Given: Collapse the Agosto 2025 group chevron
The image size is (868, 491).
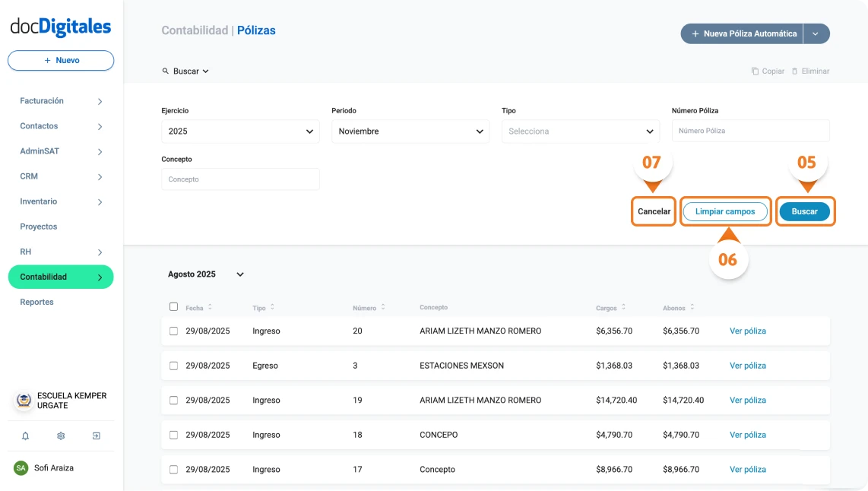Looking at the screenshot, I should coord(240,274).
